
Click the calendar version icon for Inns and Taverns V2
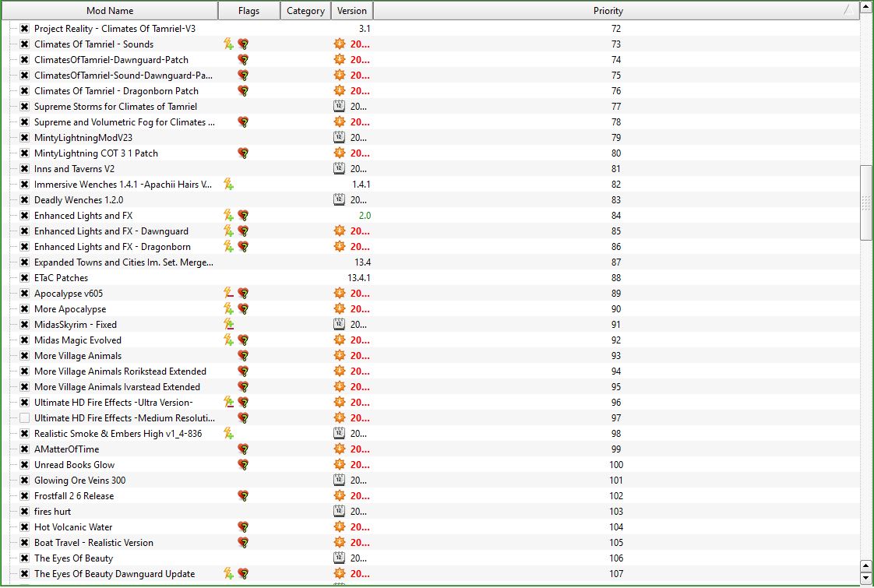339,169
